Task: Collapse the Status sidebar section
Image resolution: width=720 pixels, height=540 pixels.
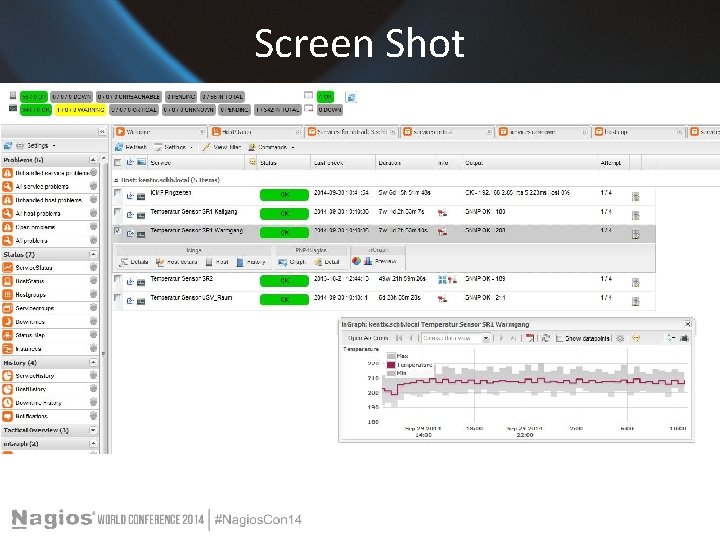Action: tap(93, 254)
